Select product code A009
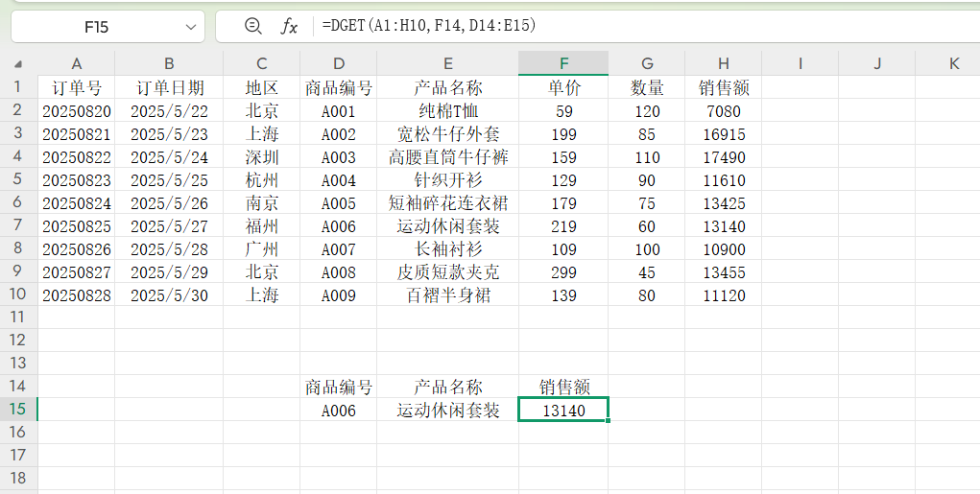This screenshot has height=494, width=980. [338, 295]
